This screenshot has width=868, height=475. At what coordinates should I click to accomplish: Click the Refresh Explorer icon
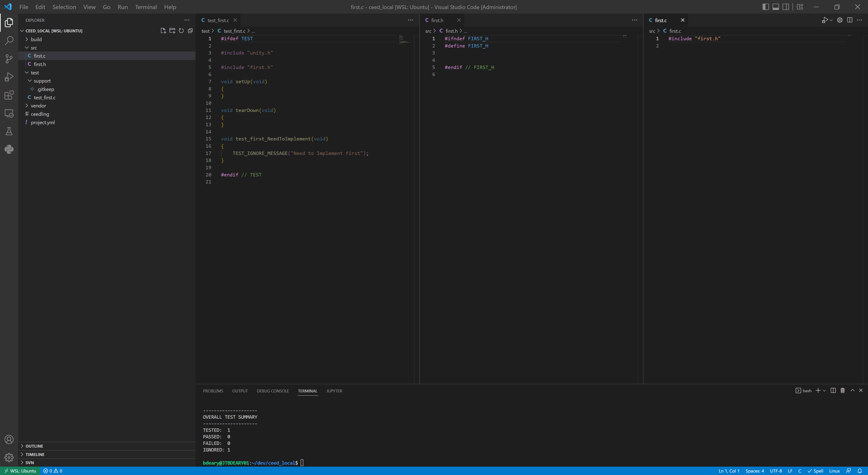(x=181, y=31)
